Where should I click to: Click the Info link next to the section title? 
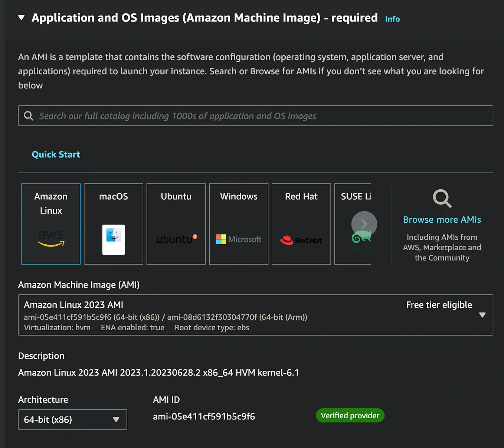click(392, 19)
